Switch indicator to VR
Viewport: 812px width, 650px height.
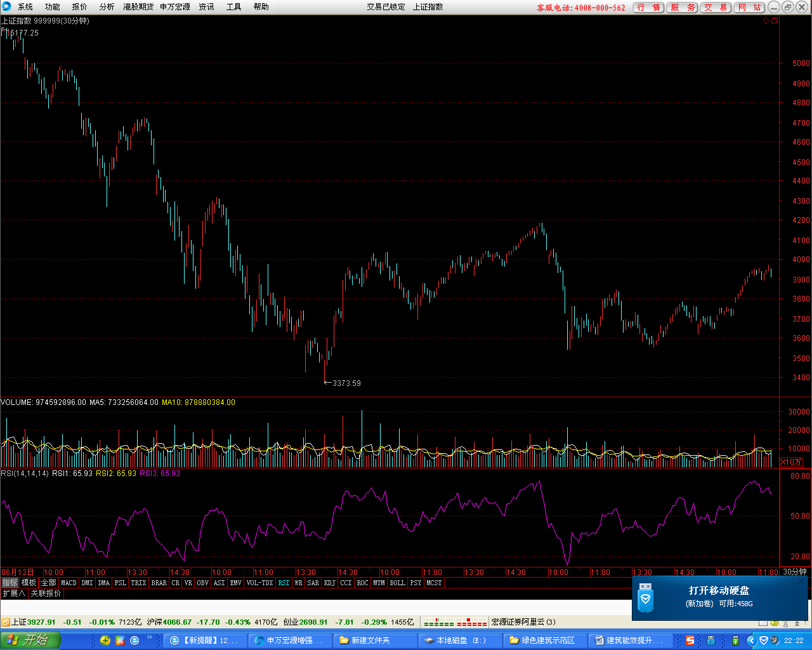pyautogui.click(x=188, y=583)
